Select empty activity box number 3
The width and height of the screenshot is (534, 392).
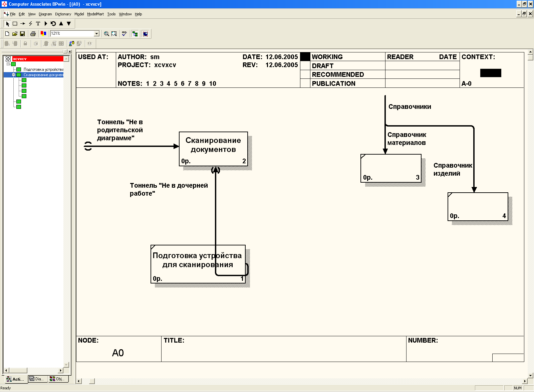tap(391, 168)
